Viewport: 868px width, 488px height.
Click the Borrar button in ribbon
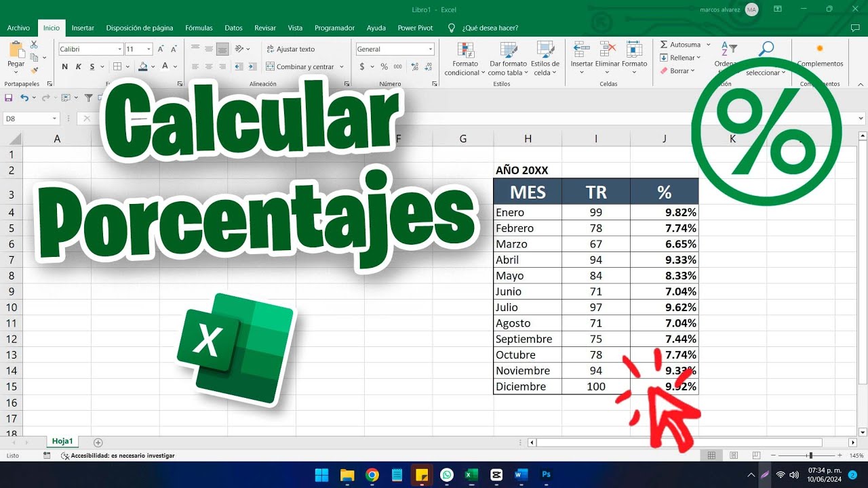[x=677, y=70]
